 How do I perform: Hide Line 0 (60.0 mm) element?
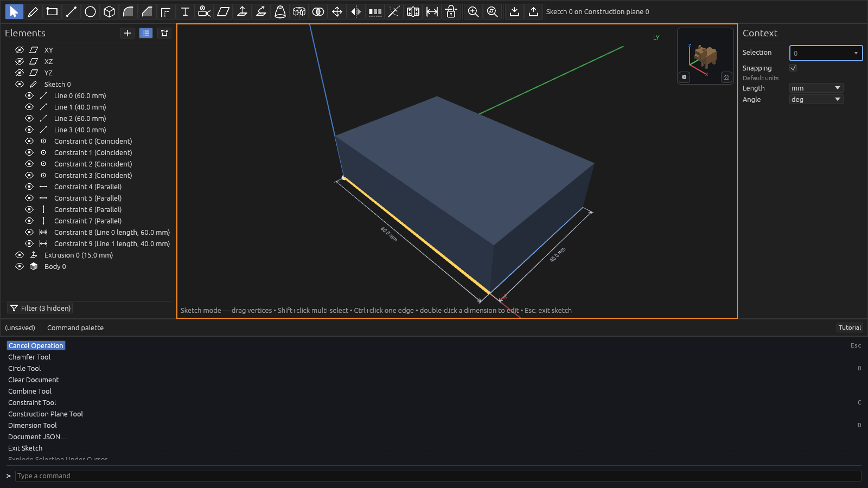(29, 95)
